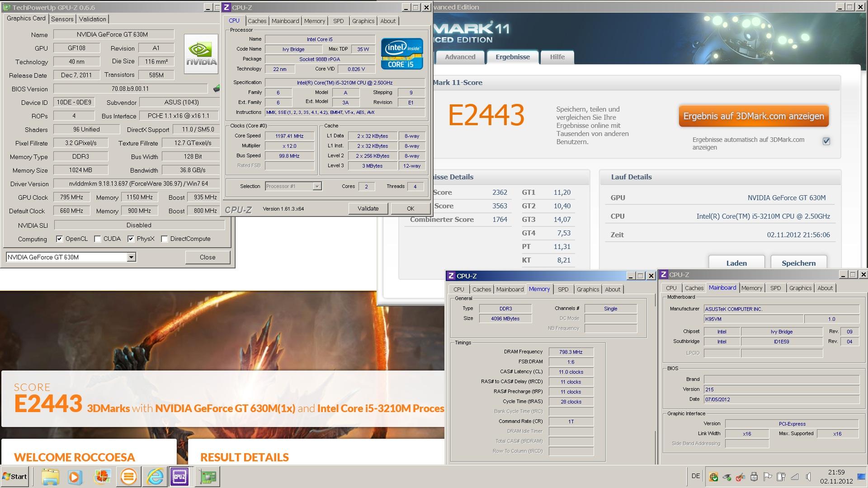Viewport: 868px width, 488px height.
Task: Uncheck automatic 3DMark.com results display checkbox
Action: click(x=826, y=141)
